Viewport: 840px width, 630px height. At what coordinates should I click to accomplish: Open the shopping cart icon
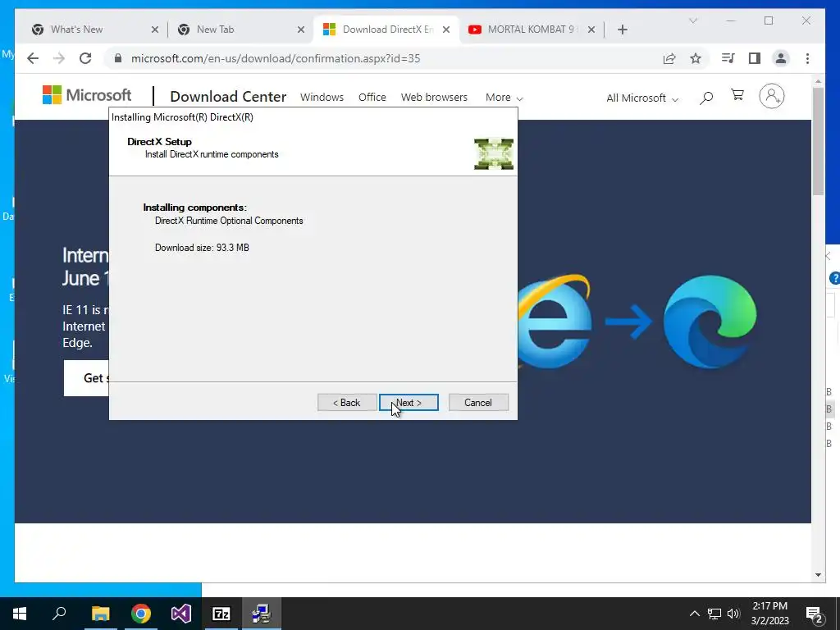(x=737, y=95)
